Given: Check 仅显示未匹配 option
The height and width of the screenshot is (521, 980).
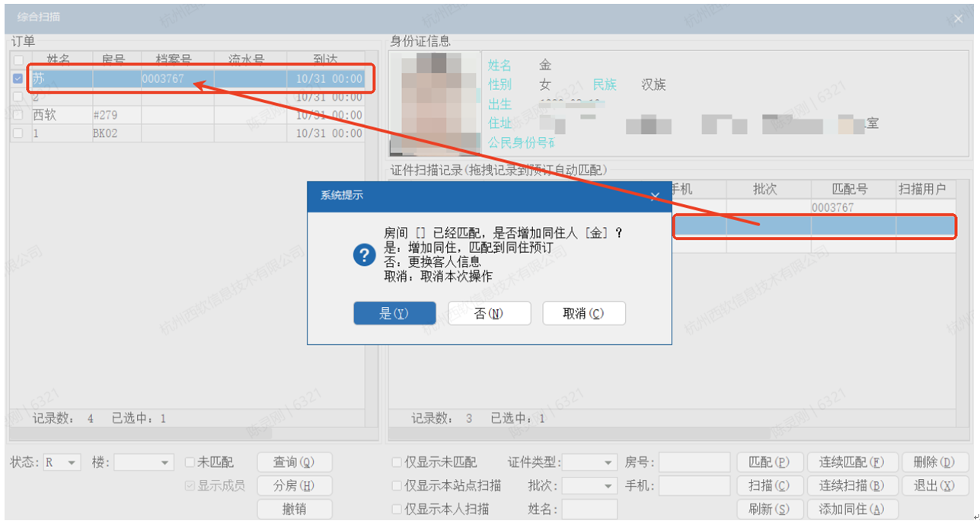Looking at the screenshot, I should coord(397,462).
